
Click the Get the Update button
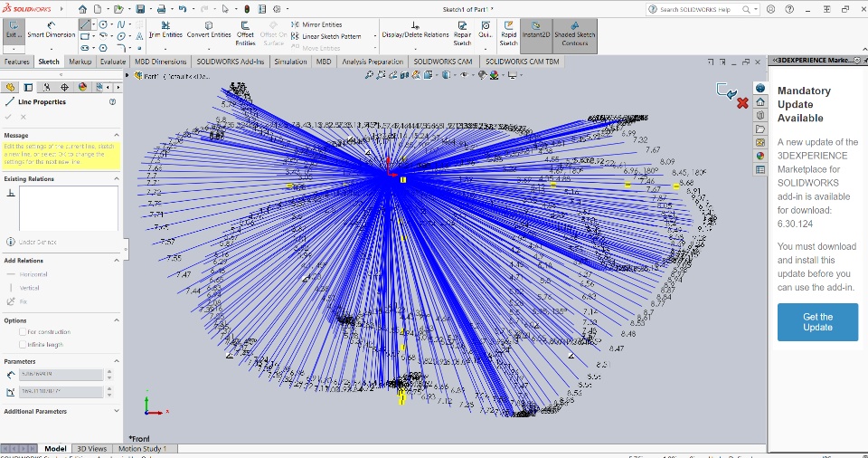pyautogui.click(x=817, y=322)
